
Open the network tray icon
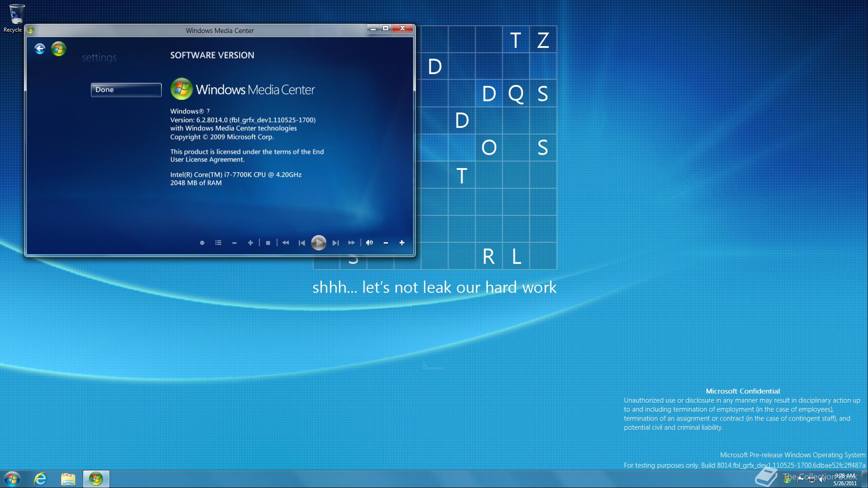[x=811, y=479]
